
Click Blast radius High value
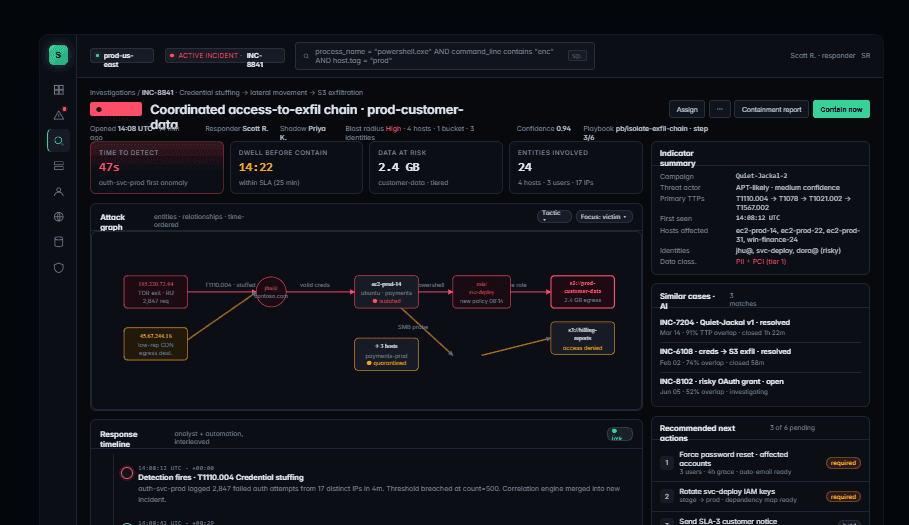tap(393, 129)
